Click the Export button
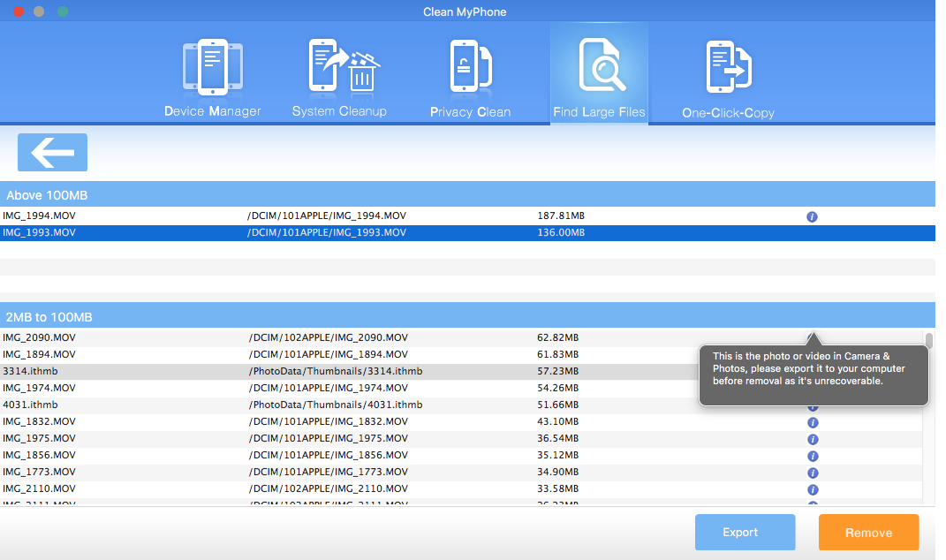This screenshot has height=560, width=946. pyautogui.click(x=745, y=532)
